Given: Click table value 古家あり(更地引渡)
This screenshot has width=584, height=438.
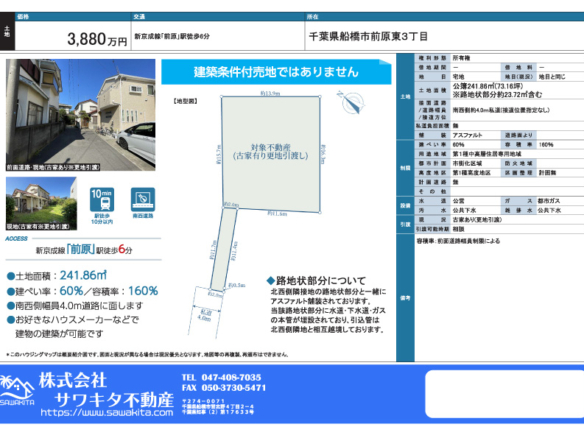Looking at the screenshot, I should coord(477,220).
